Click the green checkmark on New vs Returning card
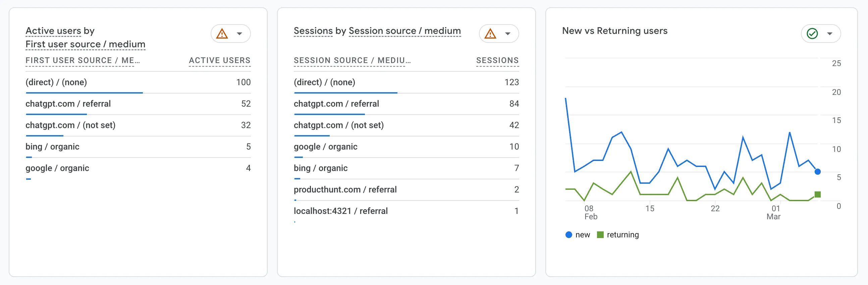 pos(812,33)
